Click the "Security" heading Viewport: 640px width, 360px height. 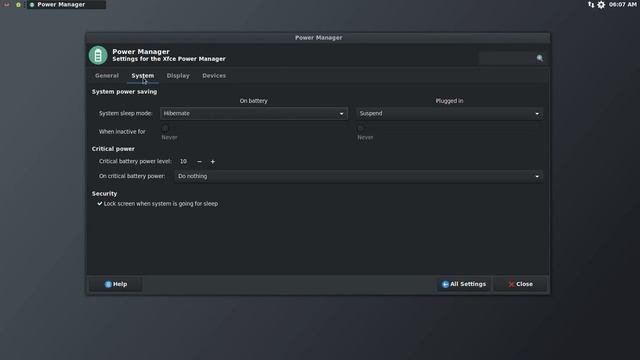(x=104, y=193)
